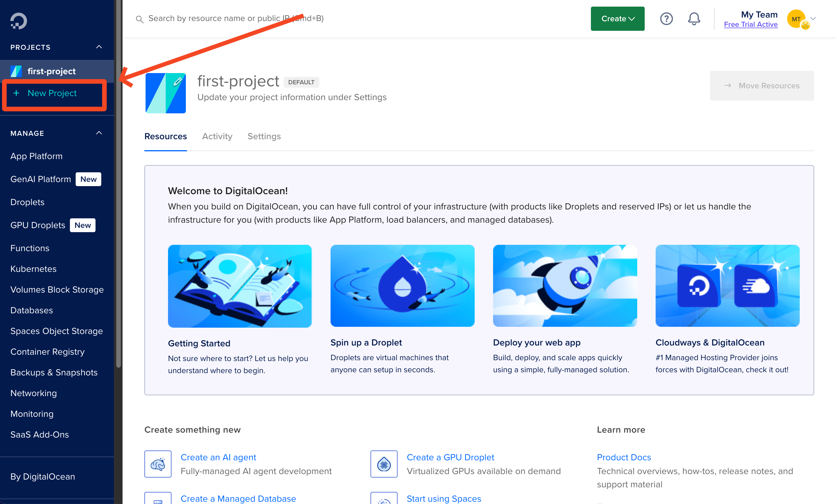
Task: Click the GPU Droplet chip icon
Action: [384, 464]
